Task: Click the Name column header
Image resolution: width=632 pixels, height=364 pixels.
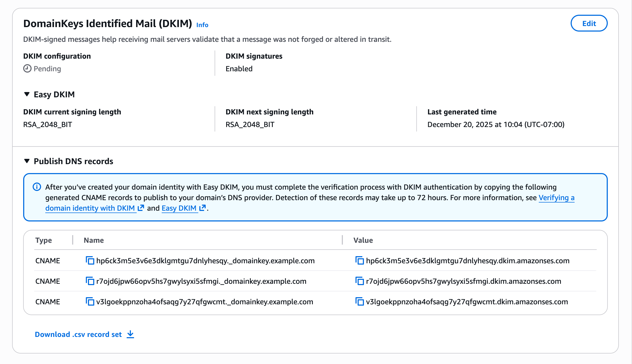Action: pyautogui.click(x=94, y=240)
